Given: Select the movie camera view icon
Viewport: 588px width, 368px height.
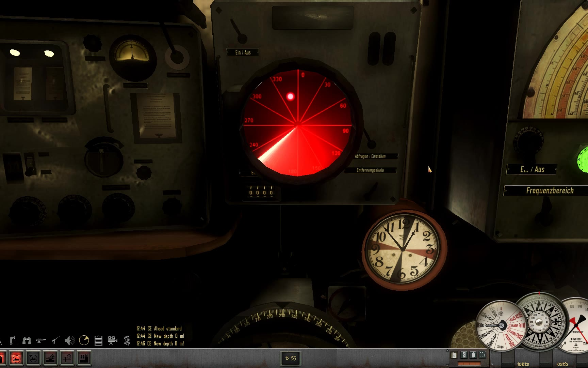Looking at the screenshot, I should (112, 340).
